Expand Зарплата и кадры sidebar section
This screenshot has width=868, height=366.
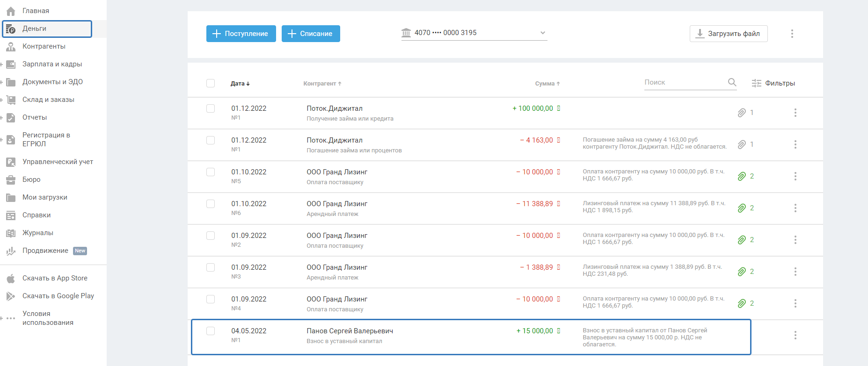2,65
